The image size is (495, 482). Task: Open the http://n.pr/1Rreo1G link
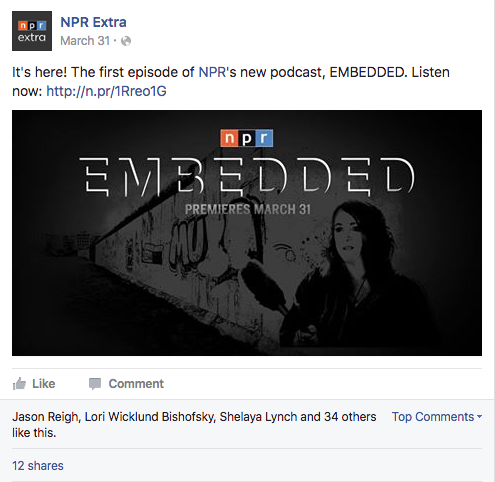106,91
